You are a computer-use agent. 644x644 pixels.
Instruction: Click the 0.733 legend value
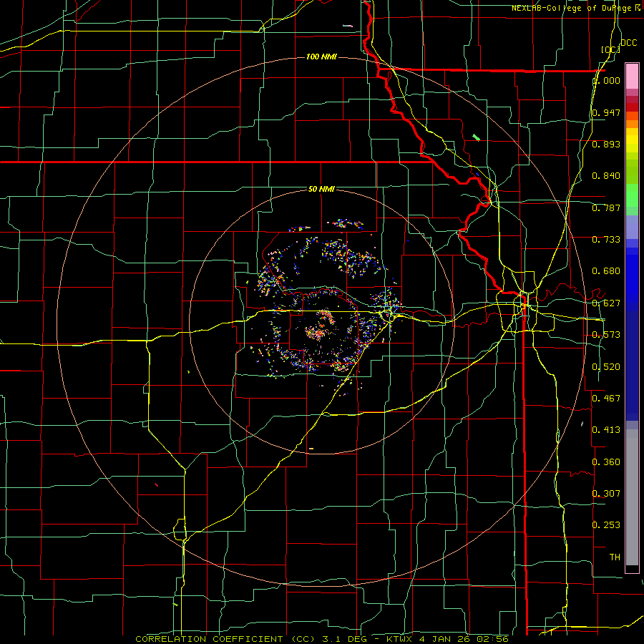[606, 240]
